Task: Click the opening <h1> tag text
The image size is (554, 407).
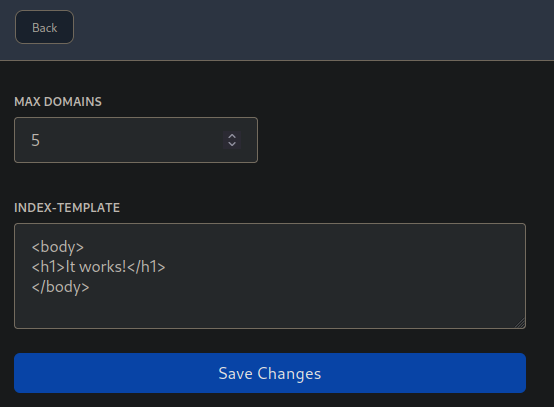Action: pos(48,267)
